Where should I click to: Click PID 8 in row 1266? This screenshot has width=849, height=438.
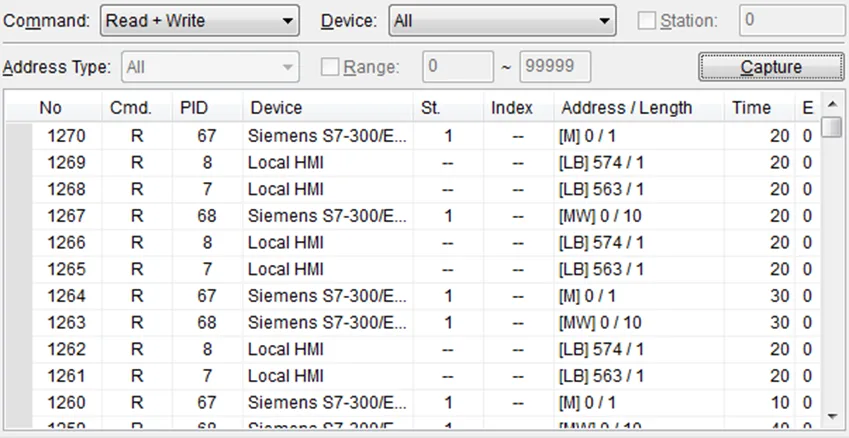click(207, 243)
